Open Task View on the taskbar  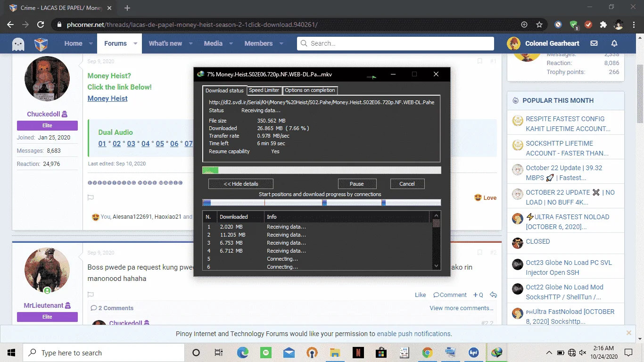coord(219,353)
